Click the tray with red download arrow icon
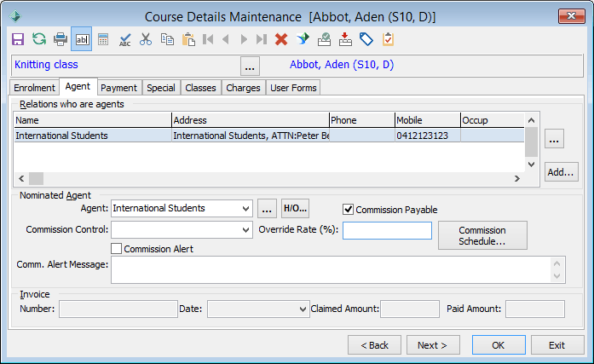Image resolution: width=594 pixels, height=364 pixels. (x=345, y=39)
